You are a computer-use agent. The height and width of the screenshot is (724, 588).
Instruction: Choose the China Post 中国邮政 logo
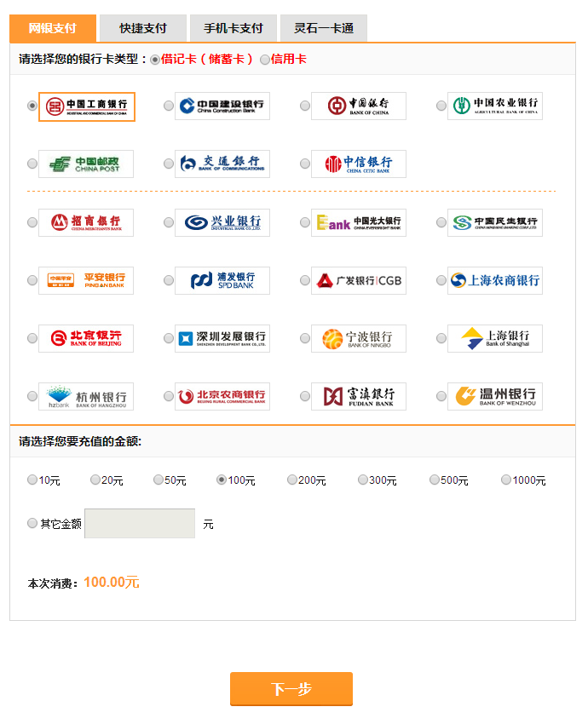click(86, 164)
